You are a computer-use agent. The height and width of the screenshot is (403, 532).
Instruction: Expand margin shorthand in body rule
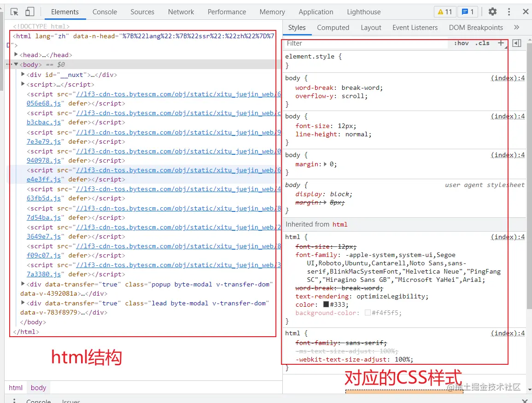coord(325,164)
